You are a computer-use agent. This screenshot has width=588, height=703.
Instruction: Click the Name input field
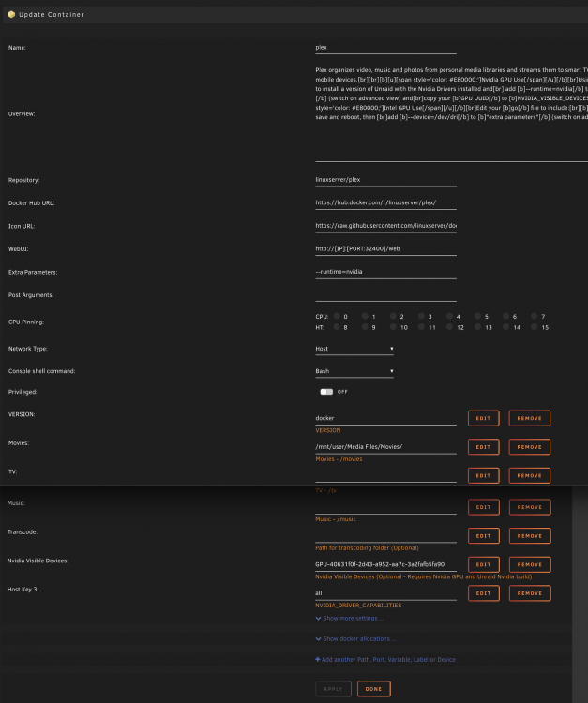click(385, 48)
